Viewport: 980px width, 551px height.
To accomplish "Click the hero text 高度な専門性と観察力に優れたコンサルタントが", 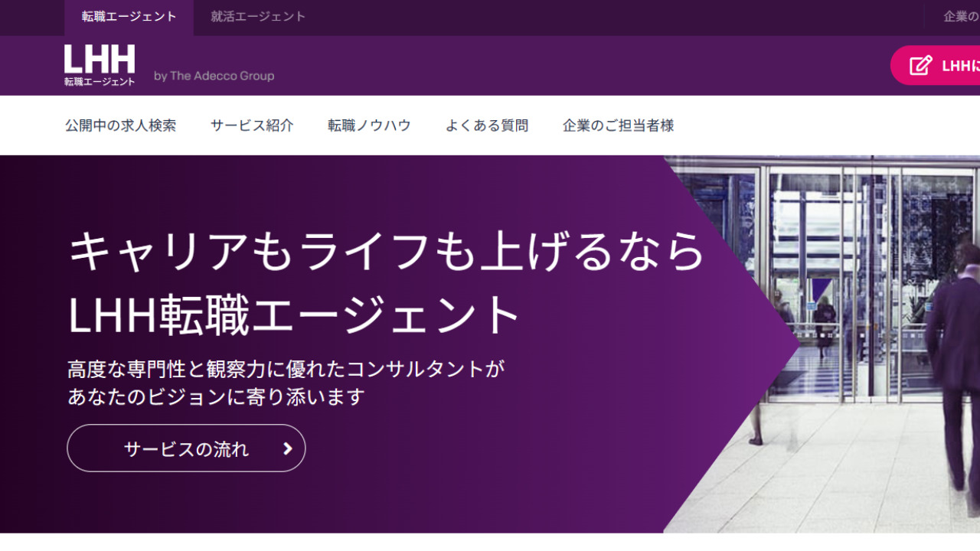I will pos(286,369).
